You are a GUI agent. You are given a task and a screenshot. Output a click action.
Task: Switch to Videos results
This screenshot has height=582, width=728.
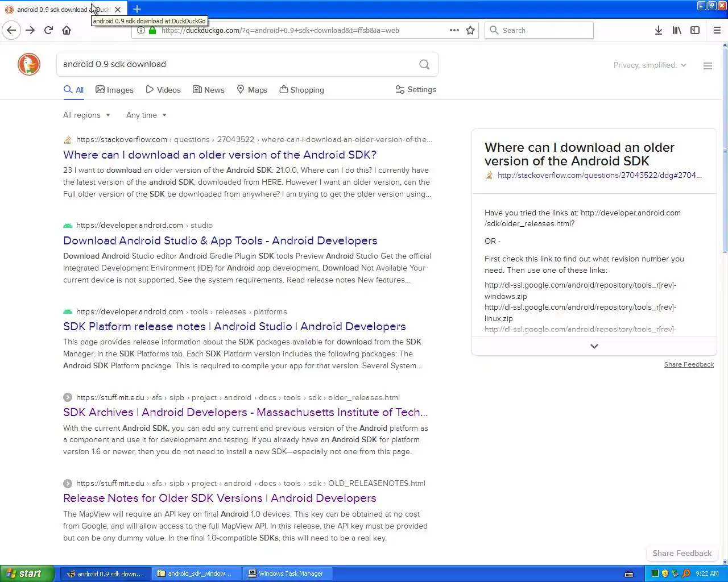tap(163, 90)
